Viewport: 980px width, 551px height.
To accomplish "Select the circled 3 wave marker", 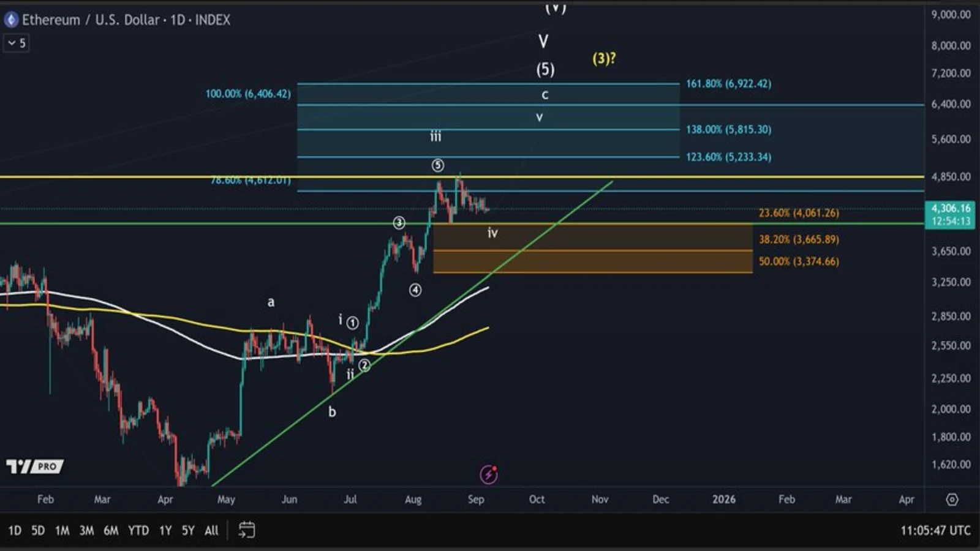I will 399,223.
